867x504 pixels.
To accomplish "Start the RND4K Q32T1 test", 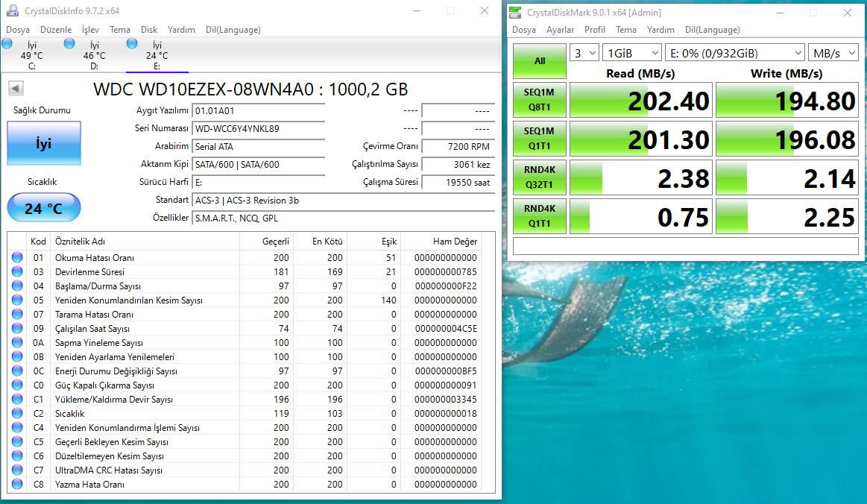I will tap(540, 177).
